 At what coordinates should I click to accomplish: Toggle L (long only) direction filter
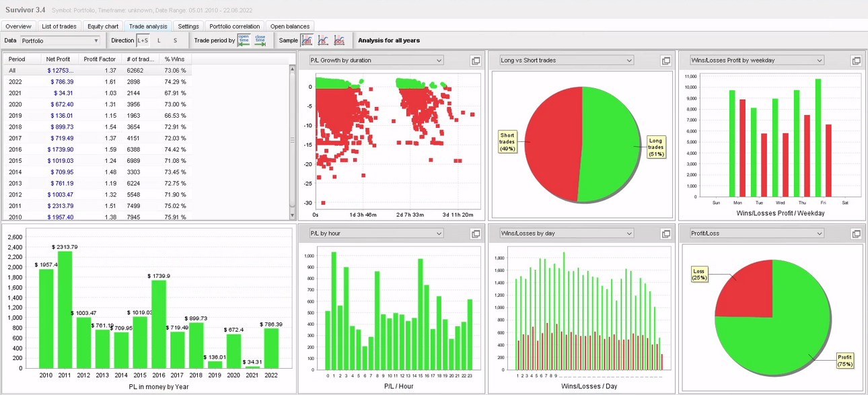pos(159,40)
